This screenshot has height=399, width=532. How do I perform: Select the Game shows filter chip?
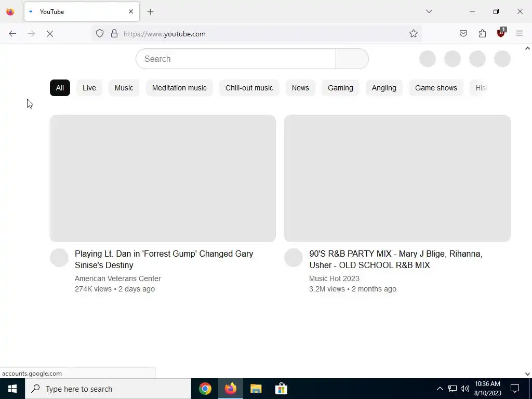click(436, 88)
